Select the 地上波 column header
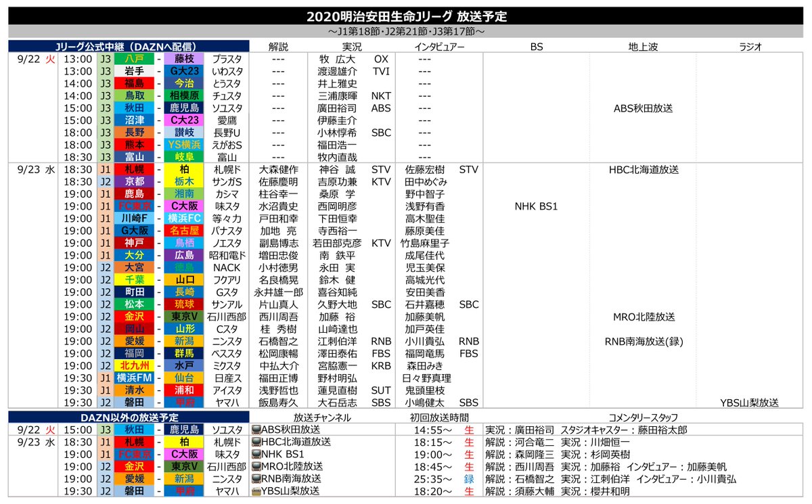812x504 pixels. coord(643,47)
